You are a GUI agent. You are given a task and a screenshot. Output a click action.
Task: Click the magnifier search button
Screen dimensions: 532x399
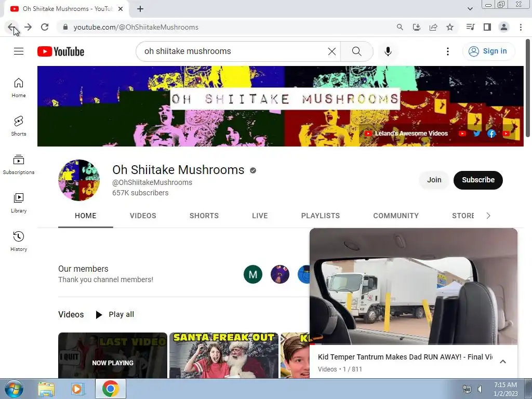click(x=356, y=51)
